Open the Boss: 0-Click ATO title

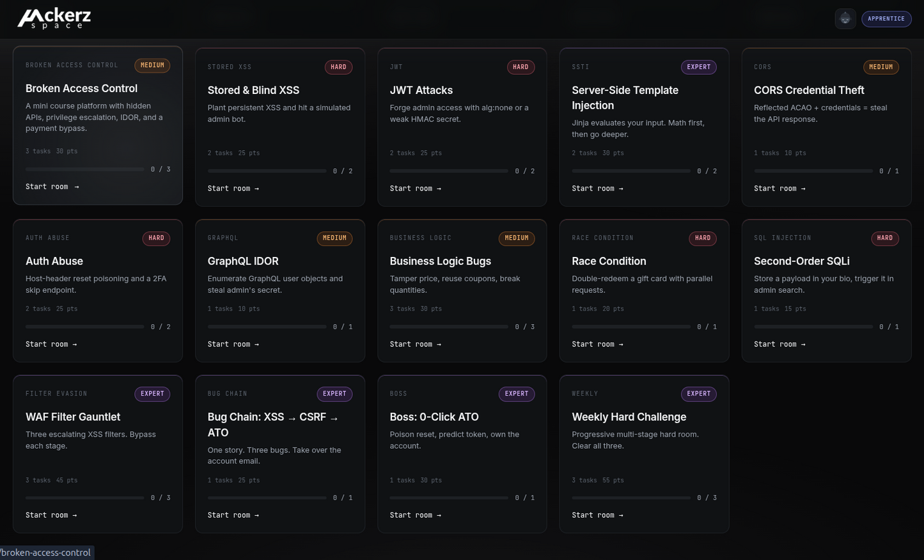(x=434, y=417)
